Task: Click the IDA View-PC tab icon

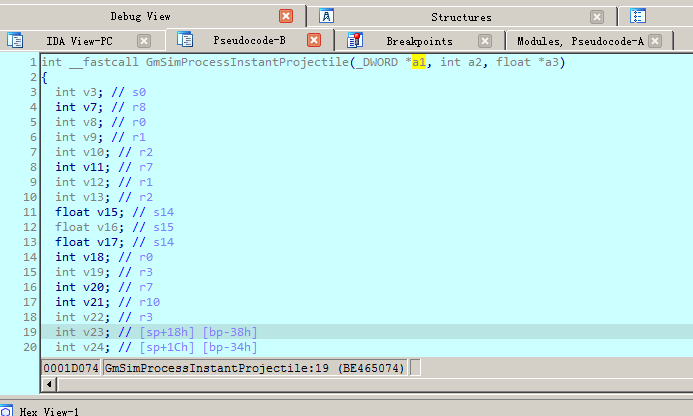Action: point(15,40)
